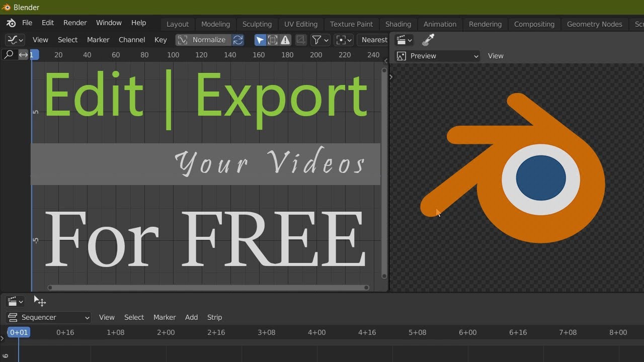The width and height of the screenshot is (644, 362).
Task: Open the graph editor View menu
Action: coord(40,40)
